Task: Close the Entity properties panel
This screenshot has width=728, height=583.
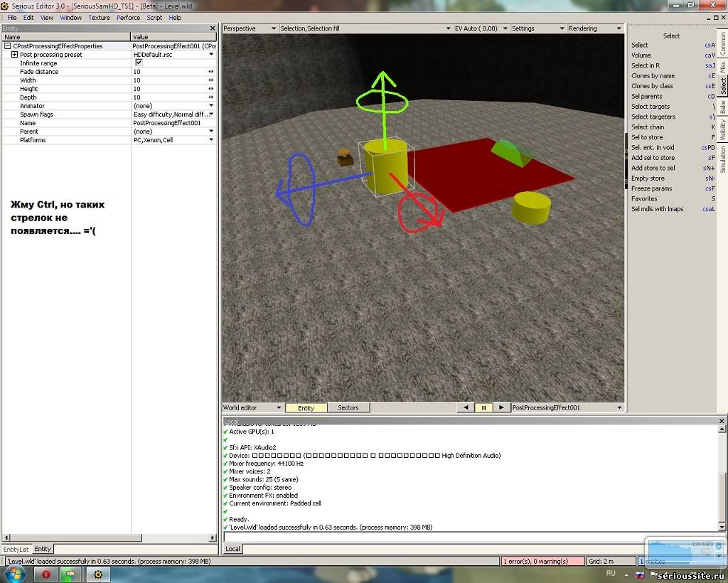Action: click(212, 28)
